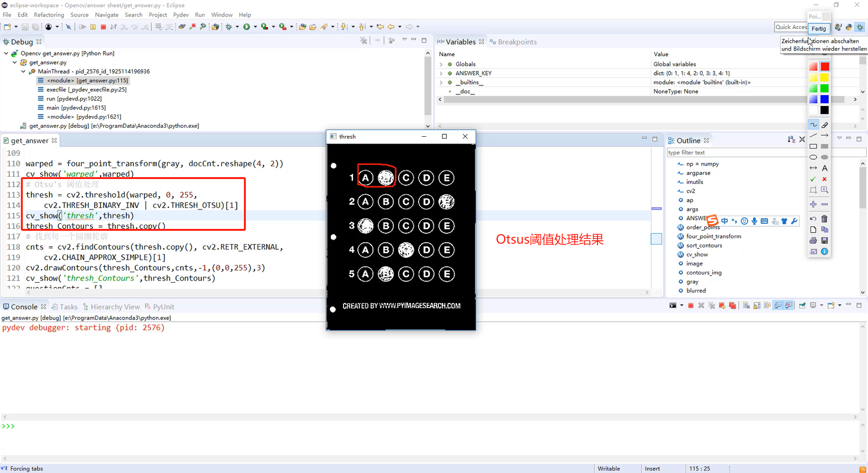Collapse the Opencv get_answer.py launch node
The image size is (868, 473).
coord(6,53)
